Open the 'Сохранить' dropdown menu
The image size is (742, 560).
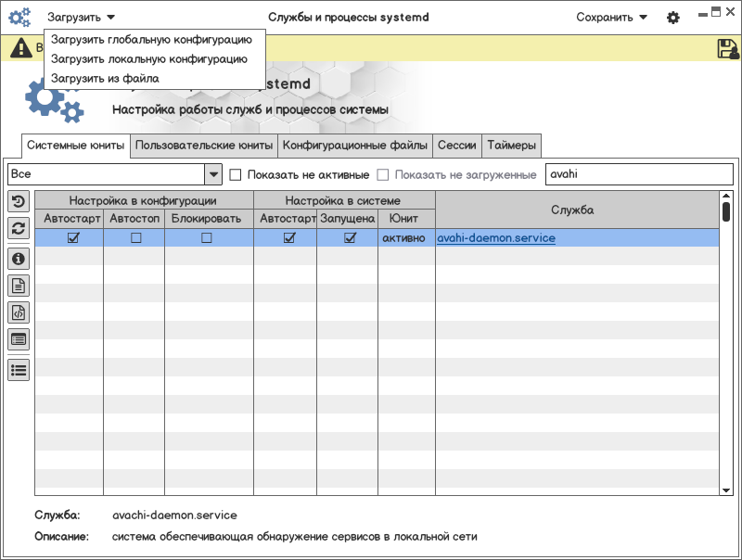(611, 18)
